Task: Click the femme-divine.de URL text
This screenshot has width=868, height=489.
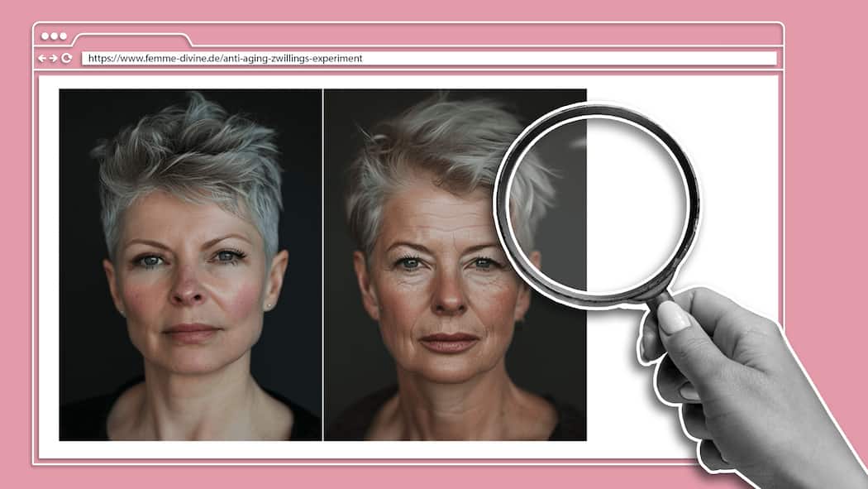Action: [225, 59]
